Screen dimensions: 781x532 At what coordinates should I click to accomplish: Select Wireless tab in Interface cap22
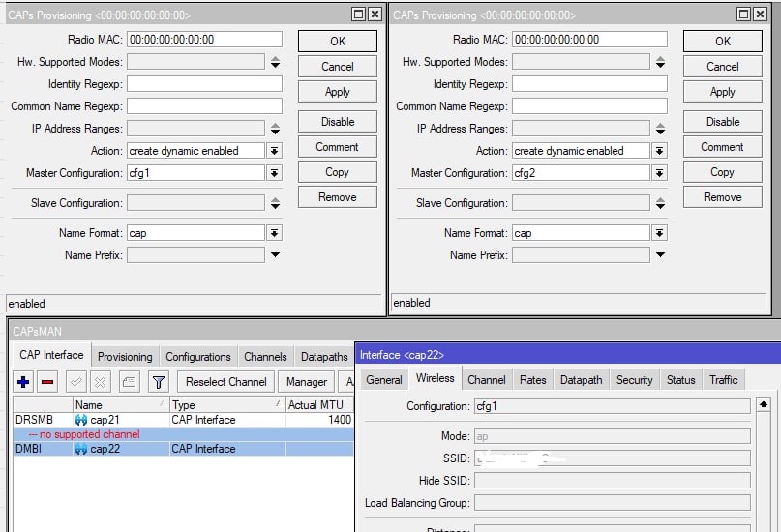436,378
